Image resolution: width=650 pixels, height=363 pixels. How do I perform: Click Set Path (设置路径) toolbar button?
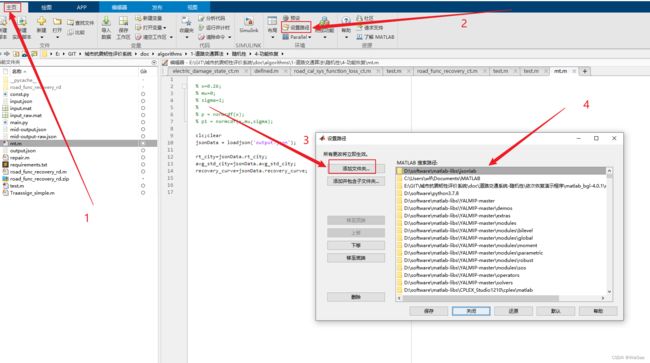coord(296,27)
